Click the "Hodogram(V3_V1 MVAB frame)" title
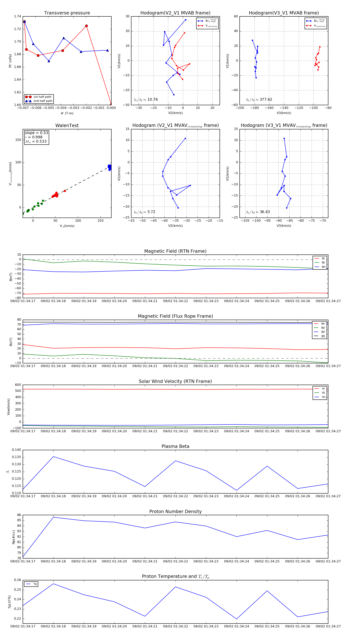 click(284, 13)
